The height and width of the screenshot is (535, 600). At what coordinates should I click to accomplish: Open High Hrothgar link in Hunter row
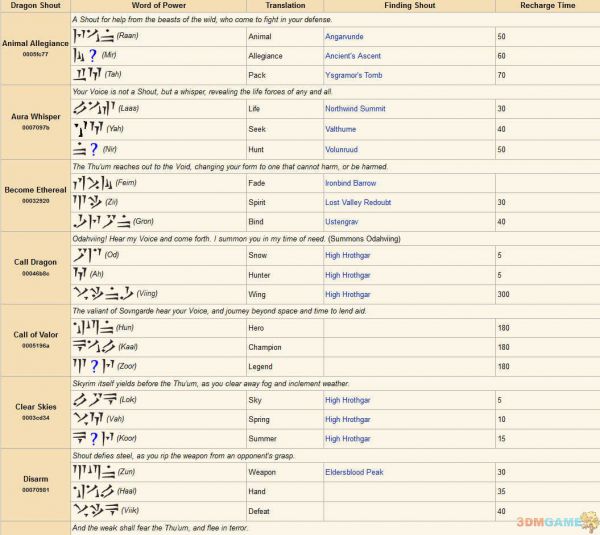(x=347, y=275)
